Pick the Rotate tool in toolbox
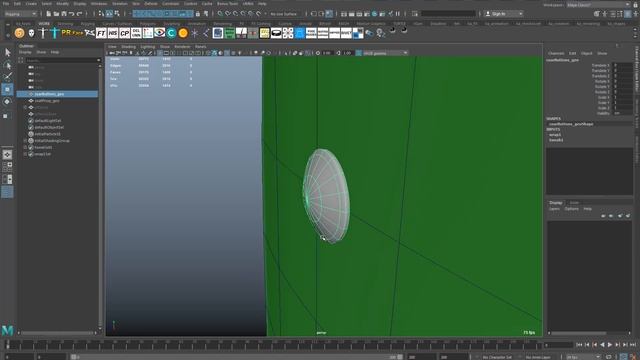 [7, 102]
